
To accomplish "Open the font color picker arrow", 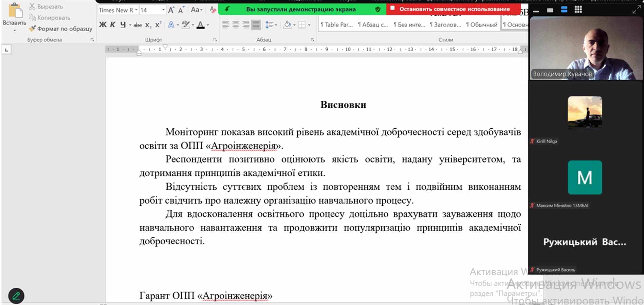I will tap(208, 25).
